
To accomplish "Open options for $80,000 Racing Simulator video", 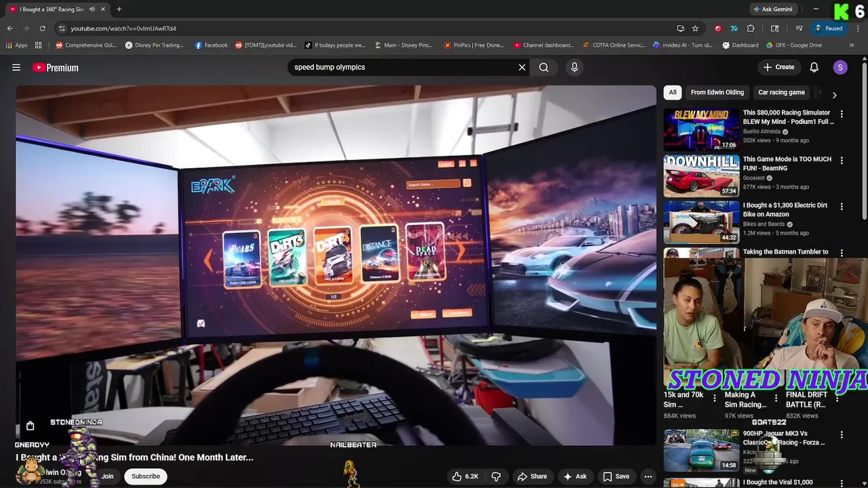I will point(842,115).
